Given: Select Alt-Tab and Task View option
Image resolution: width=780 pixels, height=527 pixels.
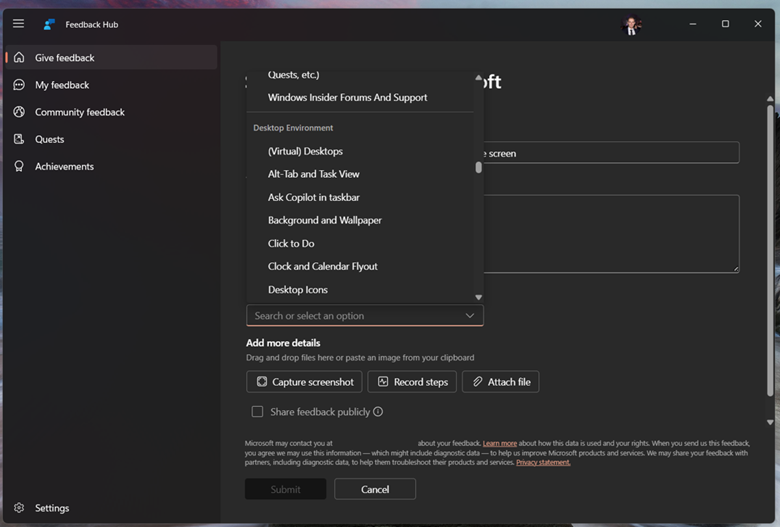Looking at the screenshot, I should coord(313,174).
